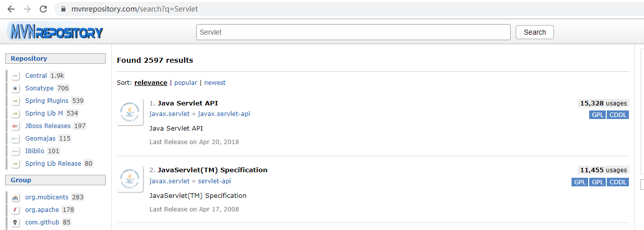644x230 pixels.
Task: Click the MVNRepository logo
Action: pyautogui.click(x=55, y=32)
